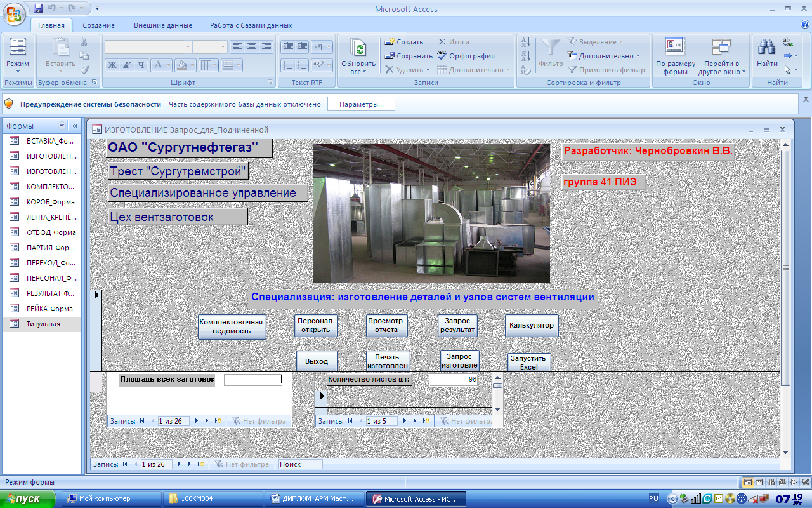Open Дополнительно filter options dropdown
The image size is (812, 508).
(604, 56)
